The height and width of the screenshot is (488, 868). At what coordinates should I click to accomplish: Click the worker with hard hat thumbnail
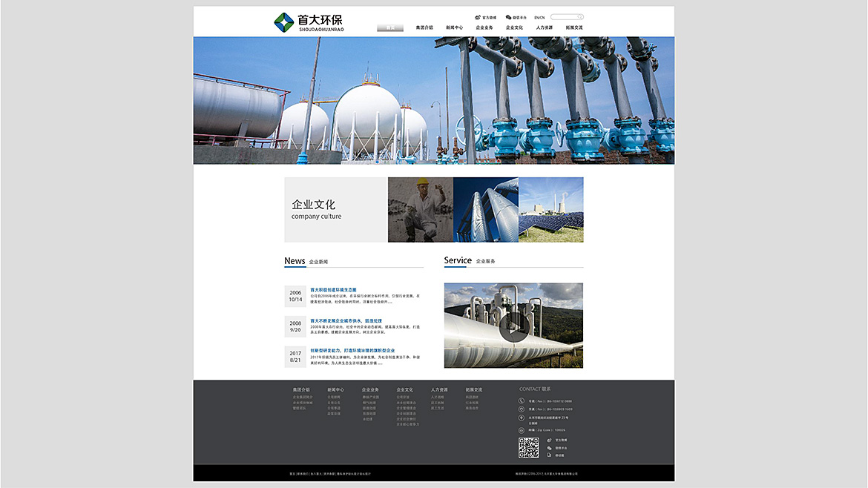[420, 209]
